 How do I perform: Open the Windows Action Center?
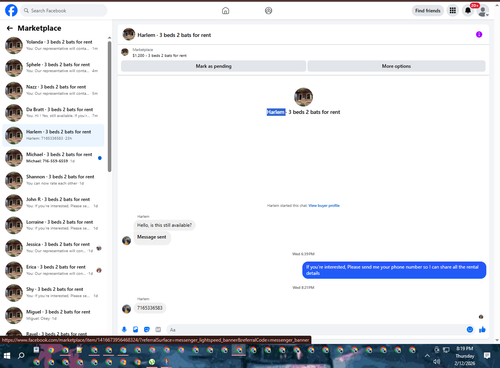[x=487, y=356]
